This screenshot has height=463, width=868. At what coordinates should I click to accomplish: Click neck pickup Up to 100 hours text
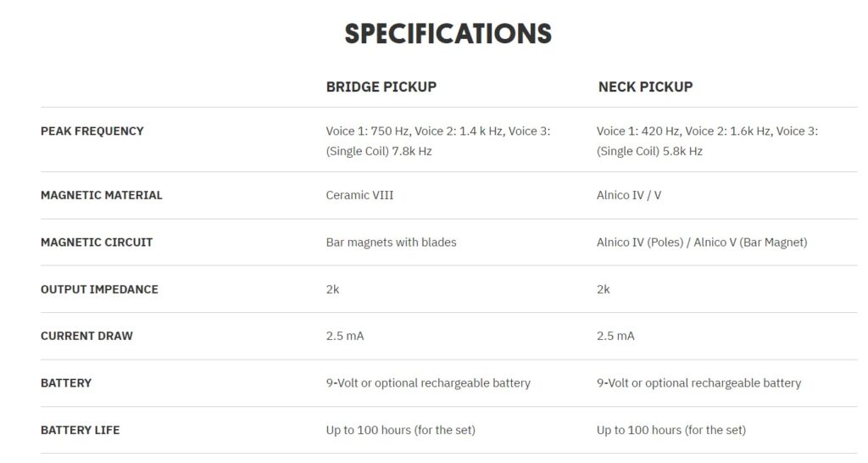click(671, 430)
